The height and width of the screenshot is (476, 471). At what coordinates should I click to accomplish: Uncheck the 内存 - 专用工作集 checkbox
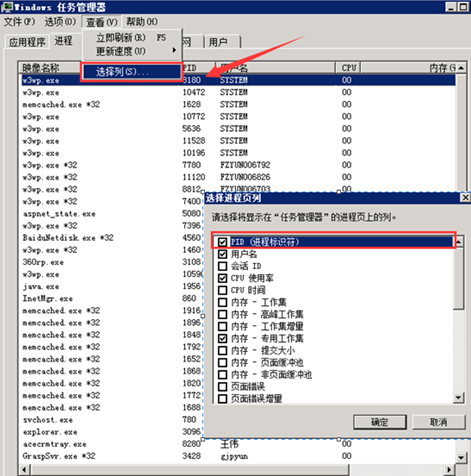(x=222, y=338)
